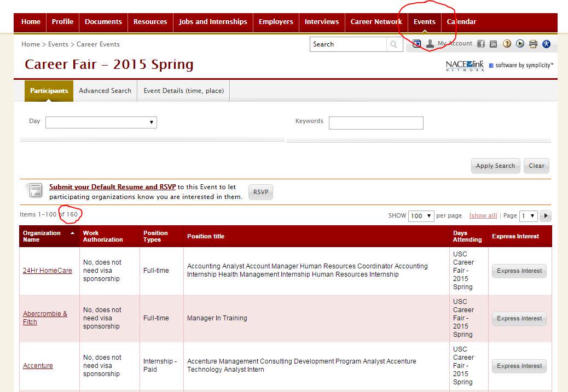Open the new-window shortcut icon
568x392 pixels.
[x=416, y=44]
